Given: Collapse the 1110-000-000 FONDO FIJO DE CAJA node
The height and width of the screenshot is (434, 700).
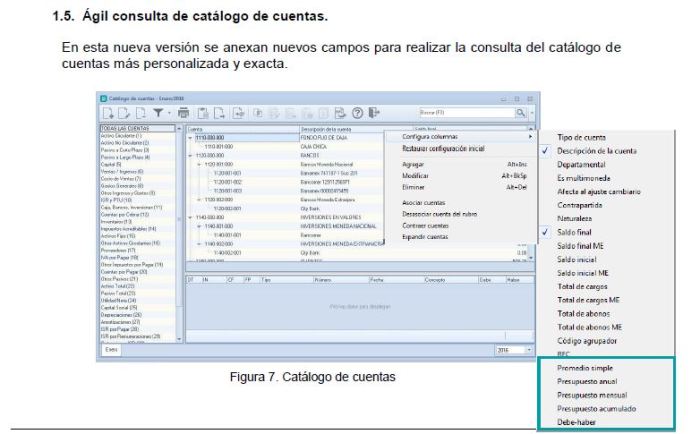Looking at the screenshot, I should (x=190, y=137).
